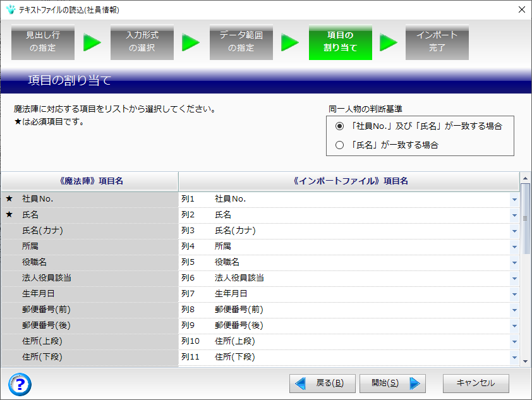Open dropdown for 列10 住所(上段) row

pos(514,342)
